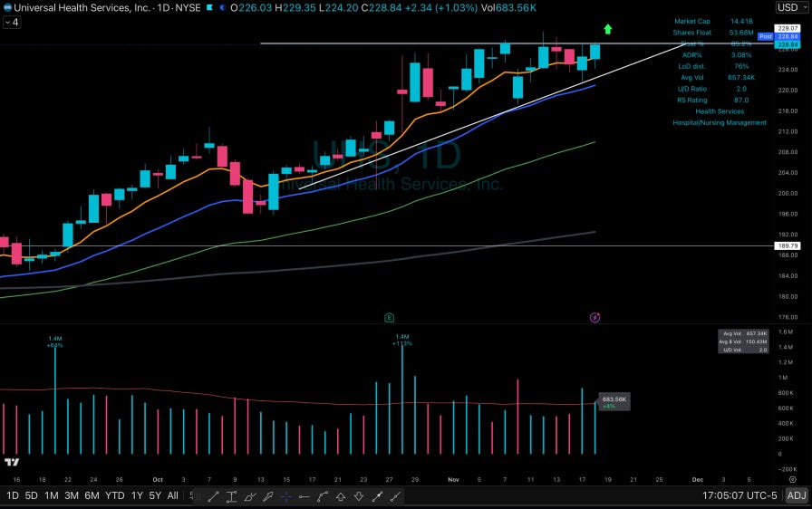Click the 229.07 price label
Screen dimensions: 812x509
pos(788,28)
